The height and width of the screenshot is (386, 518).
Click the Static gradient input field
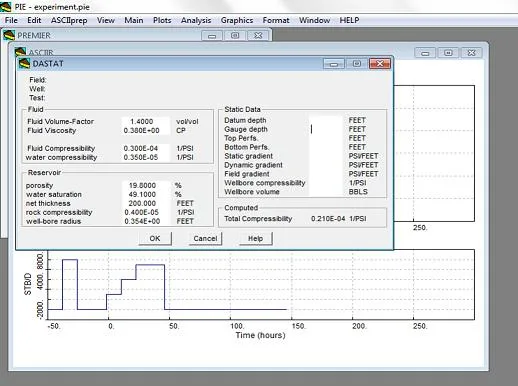[326, 156]
